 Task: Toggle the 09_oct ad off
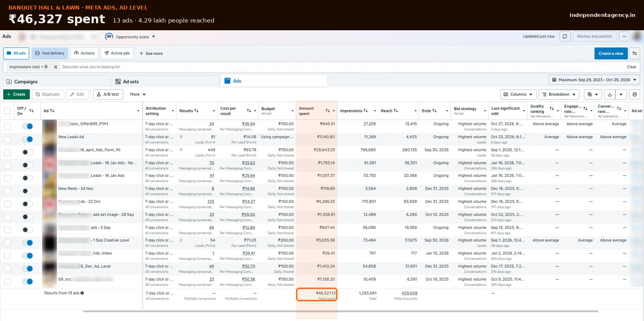27,282
